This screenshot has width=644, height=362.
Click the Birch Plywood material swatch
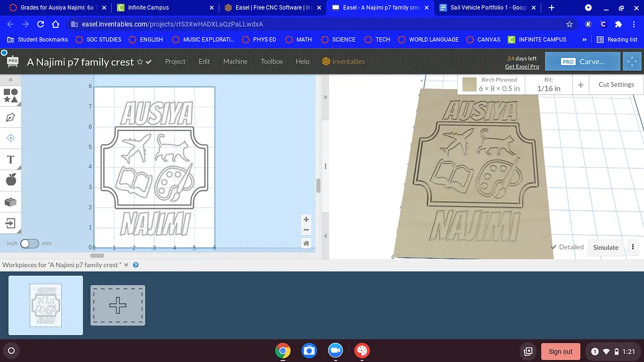470,85
